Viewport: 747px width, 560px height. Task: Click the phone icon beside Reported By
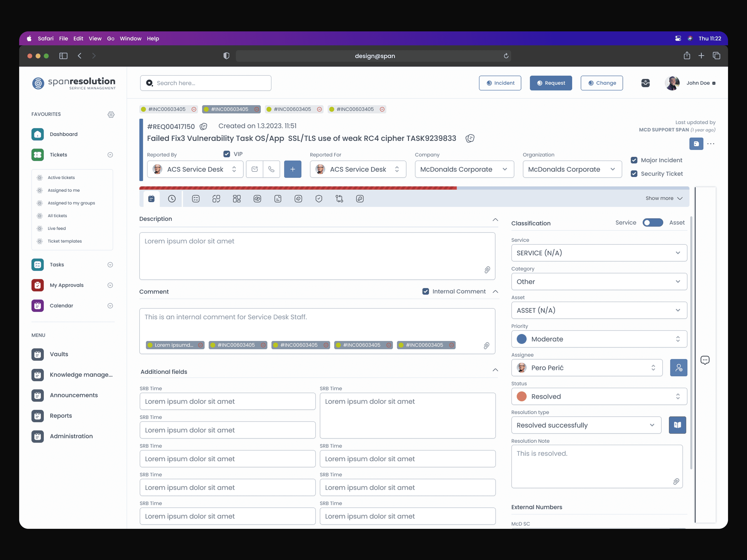click(271, 169)
